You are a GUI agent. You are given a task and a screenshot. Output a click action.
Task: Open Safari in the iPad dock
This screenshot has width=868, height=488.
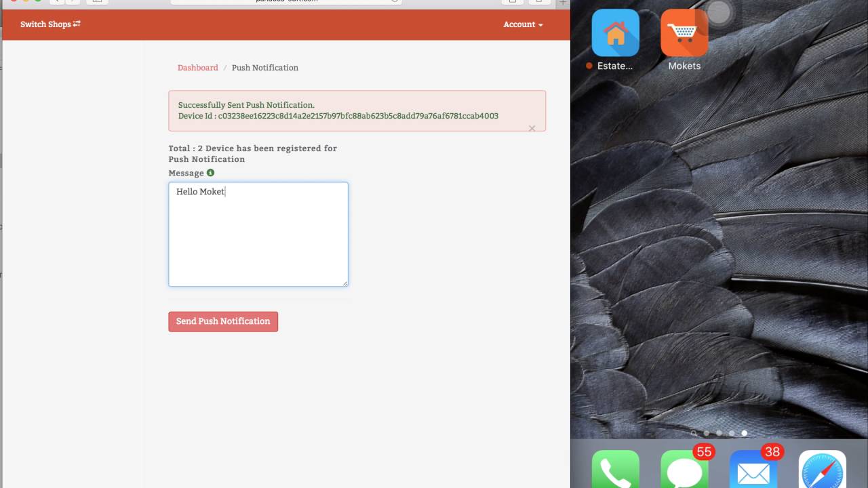pyautogui.click(x=823, y=470)
